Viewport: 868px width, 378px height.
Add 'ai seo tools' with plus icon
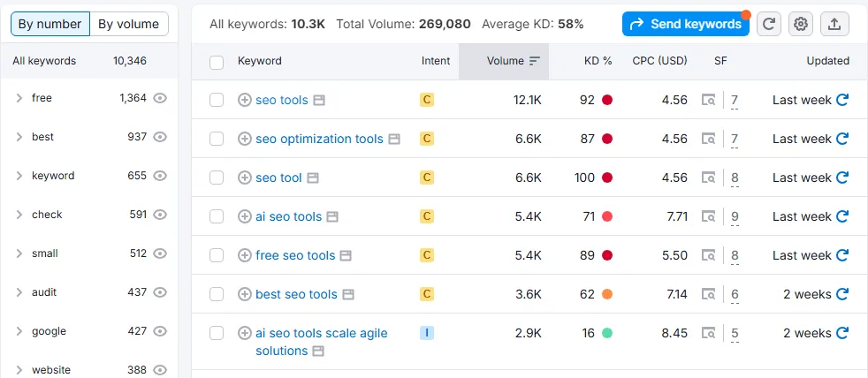(244, 216)
